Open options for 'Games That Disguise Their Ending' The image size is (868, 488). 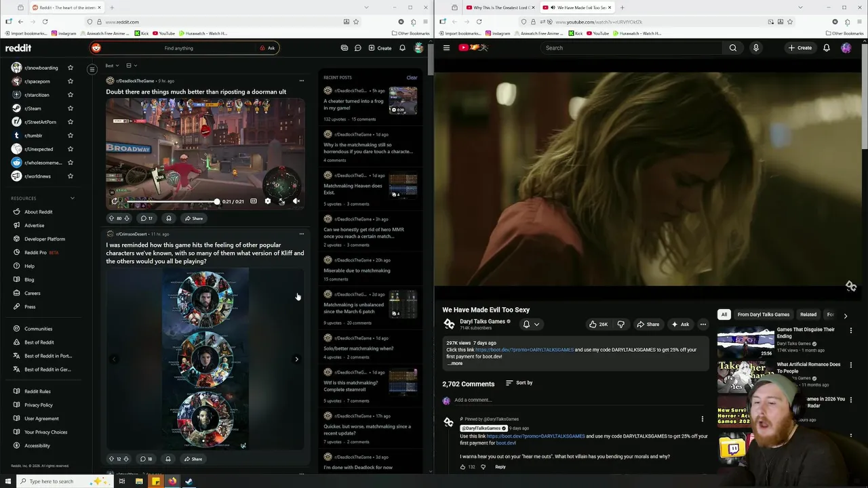tap(850, 330)
